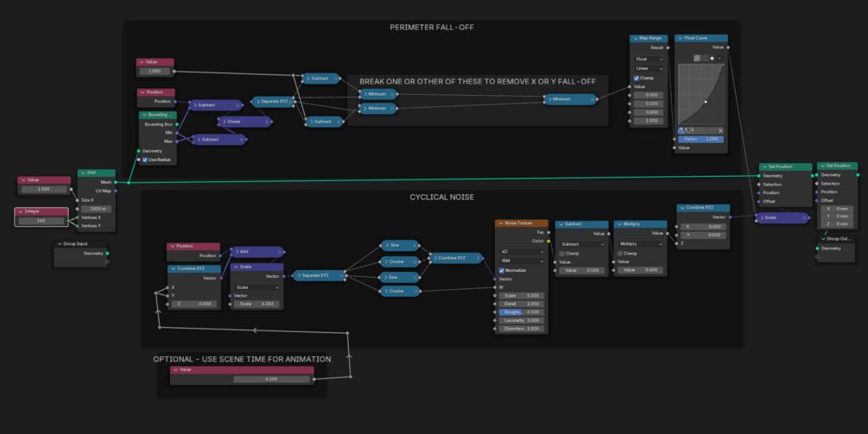
Task: Open Subtract operation dropdown in Subtract node
Action: pyautogui.click(x=582, y=244)
